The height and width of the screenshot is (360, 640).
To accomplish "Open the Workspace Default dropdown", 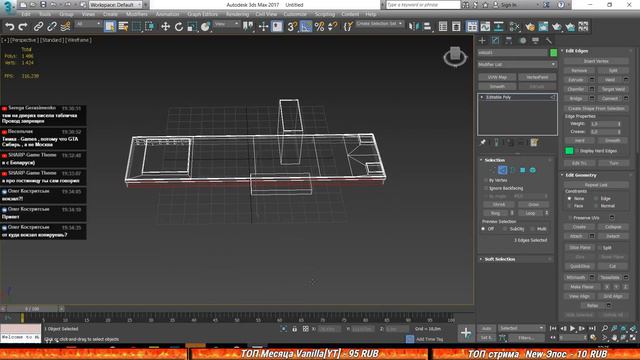I will (115, 5).
